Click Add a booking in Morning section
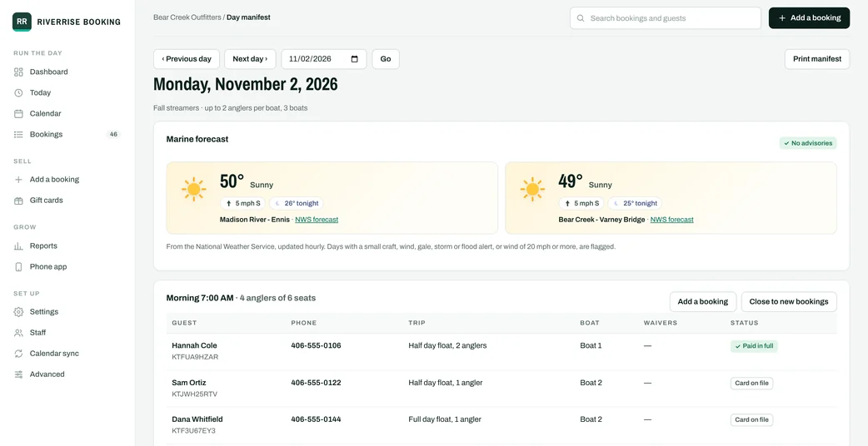868x446 pixels. tap(702, 302)
